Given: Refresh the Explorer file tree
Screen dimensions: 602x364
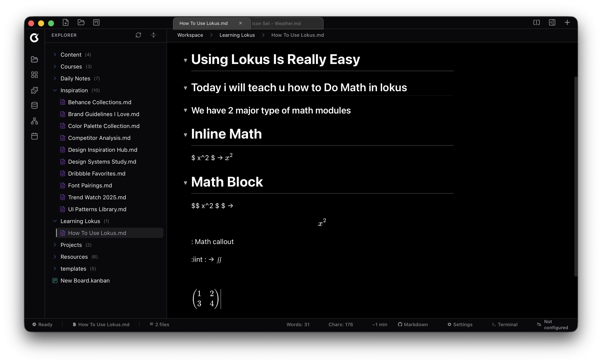Looking at the screenshot, I should click(138, 35).
